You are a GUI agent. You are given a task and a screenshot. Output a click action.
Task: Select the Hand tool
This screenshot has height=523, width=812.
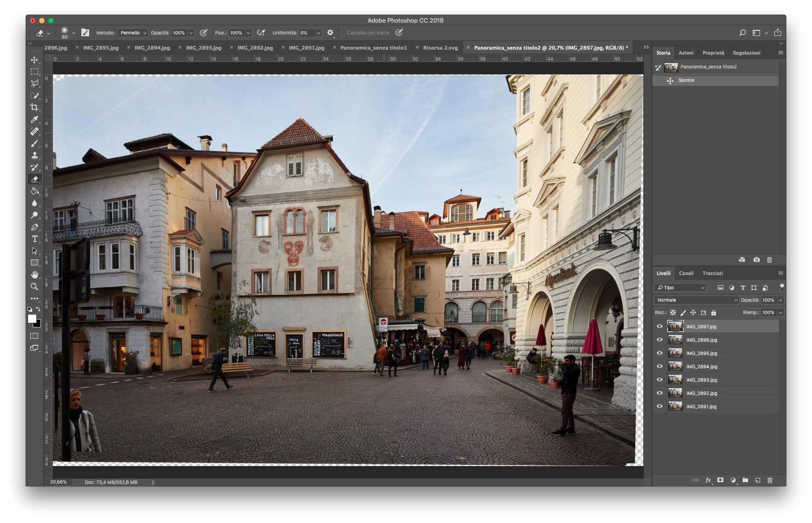click(x=34, y=275)
